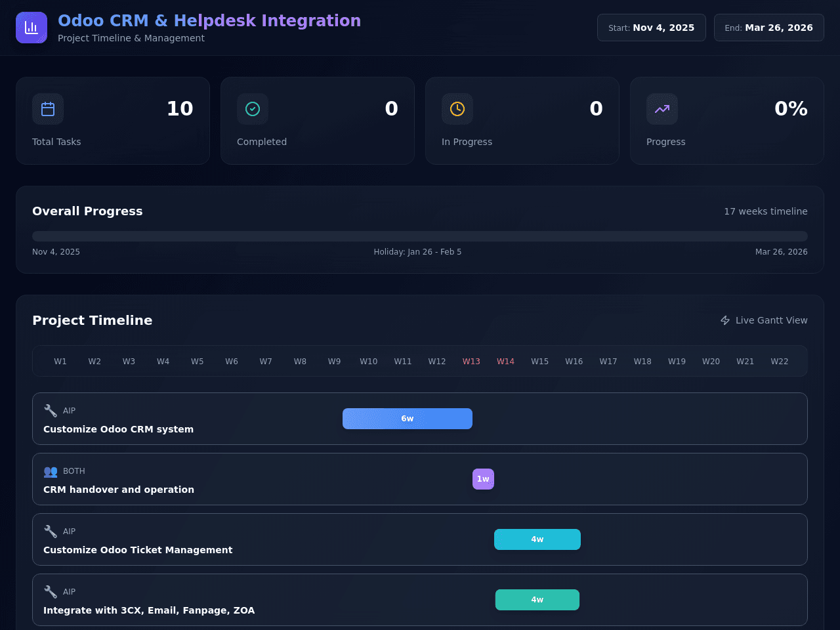The height and width of the screenshot is (630, 840).
Task: Click holiday week W13 in timeline header
Action: point(471,362)
